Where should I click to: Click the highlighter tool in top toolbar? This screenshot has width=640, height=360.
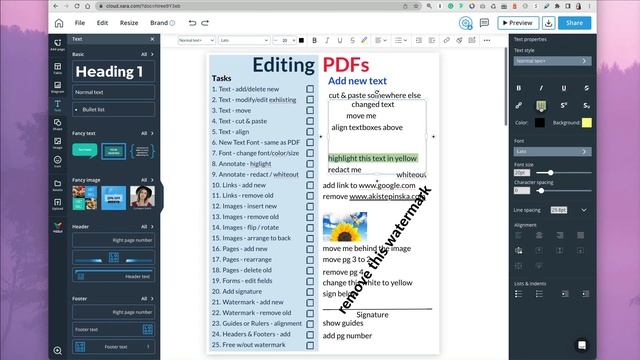coord(364,40)
